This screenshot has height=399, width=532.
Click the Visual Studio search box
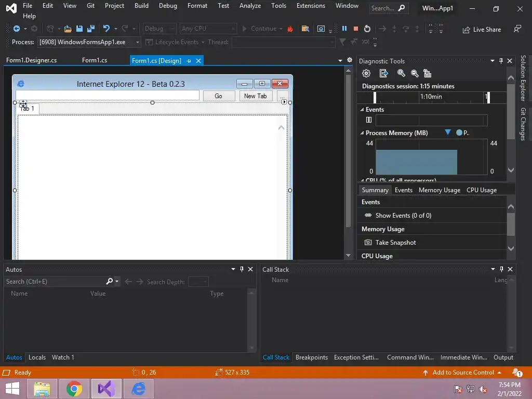click(389, 8)
